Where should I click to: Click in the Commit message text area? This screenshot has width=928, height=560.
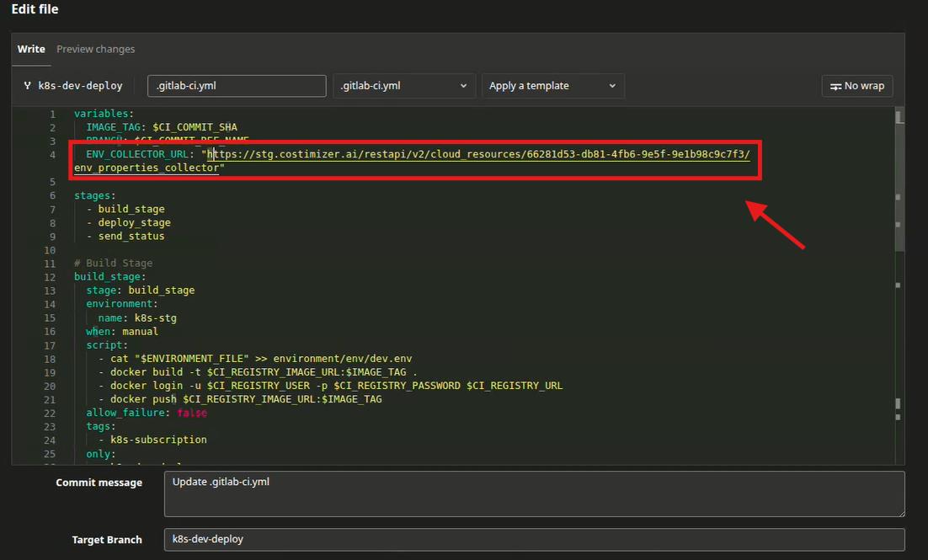click(535, 493)
